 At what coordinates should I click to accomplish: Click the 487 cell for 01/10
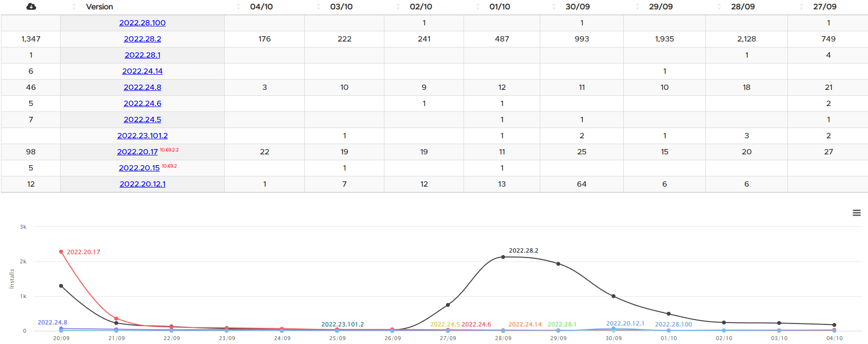coord(502,39)
